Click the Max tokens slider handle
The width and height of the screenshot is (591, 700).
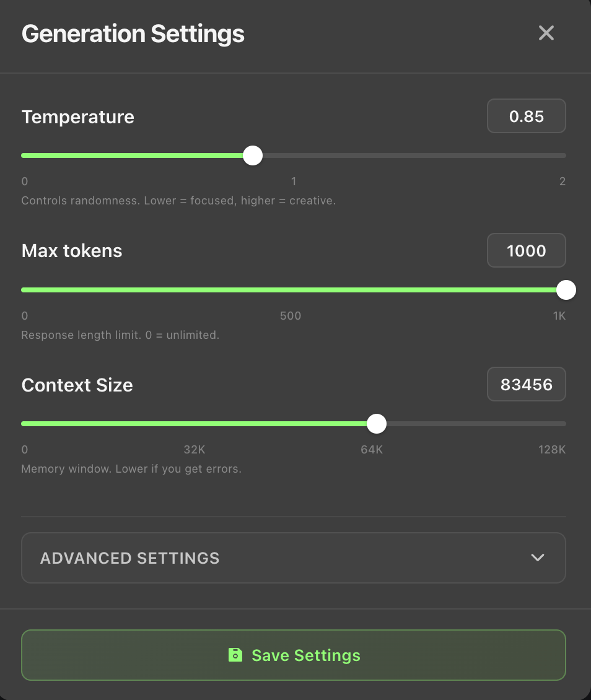click(566, 290)
